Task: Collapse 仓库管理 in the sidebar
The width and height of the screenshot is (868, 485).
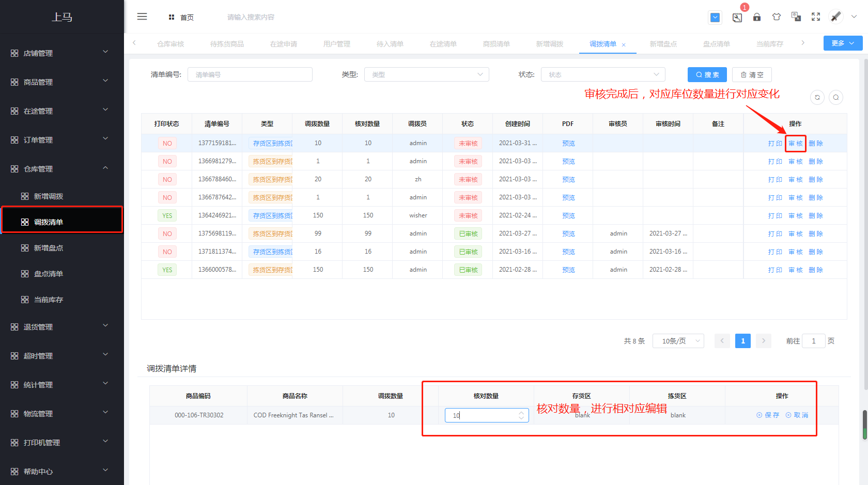Action: (x=62, y=169)
